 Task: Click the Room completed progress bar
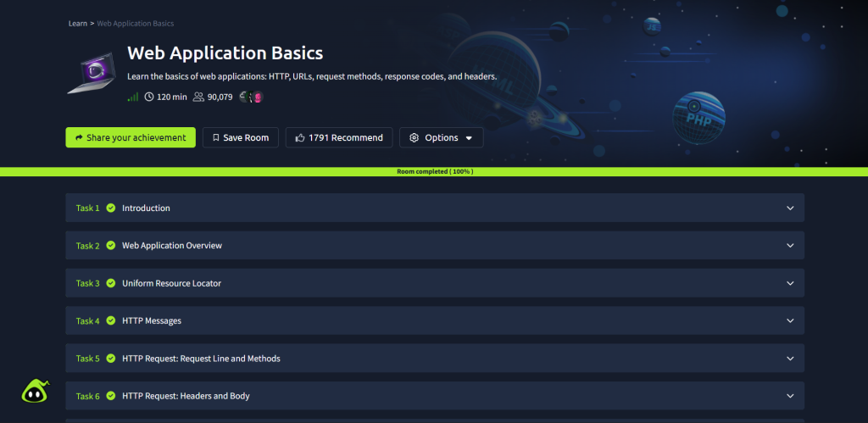pos(434,171)
